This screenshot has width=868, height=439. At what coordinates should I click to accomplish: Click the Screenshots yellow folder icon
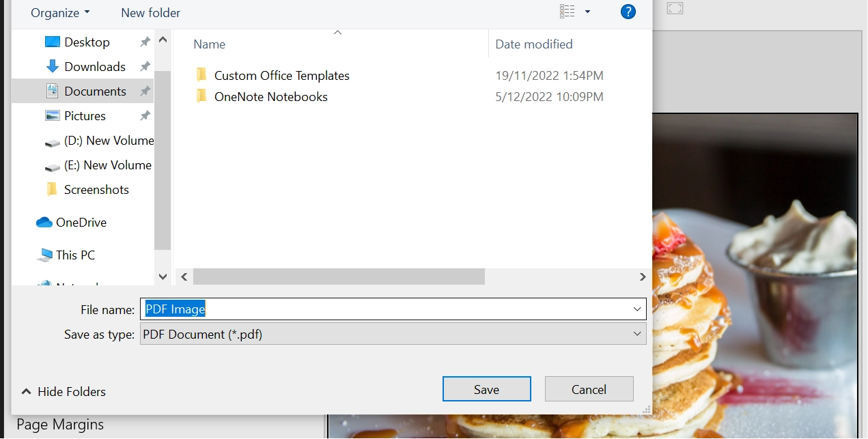coord(52,189)
